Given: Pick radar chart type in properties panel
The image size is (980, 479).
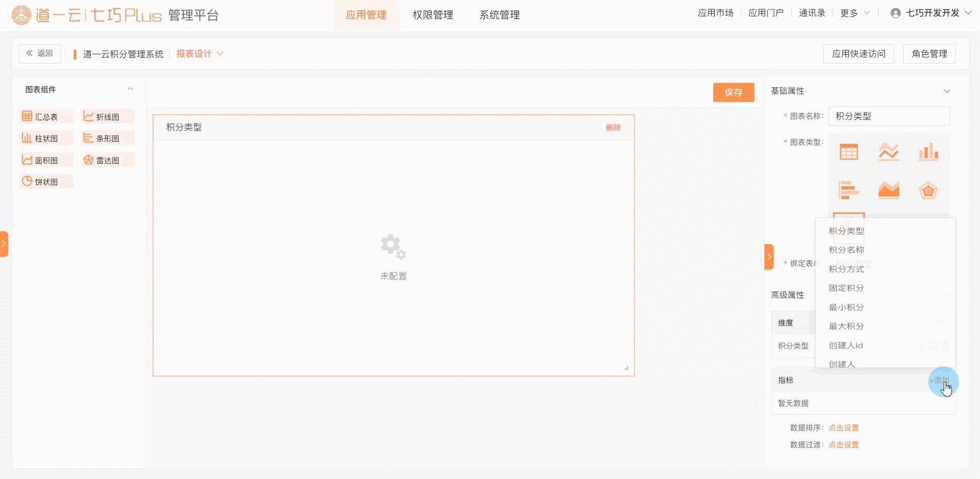Looking at the screenshot, I should tap(928, 190).
